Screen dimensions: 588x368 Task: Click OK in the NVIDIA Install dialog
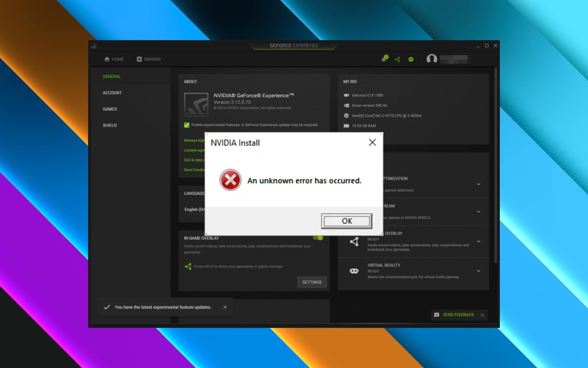(x=347, y=221)
